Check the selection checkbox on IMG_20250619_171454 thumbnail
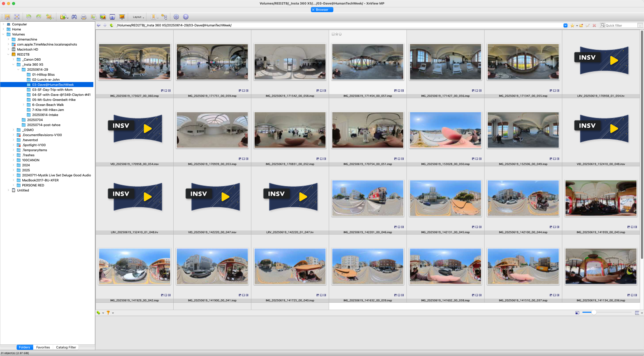Viewport: 644px width, 356px height. point(333,34)
